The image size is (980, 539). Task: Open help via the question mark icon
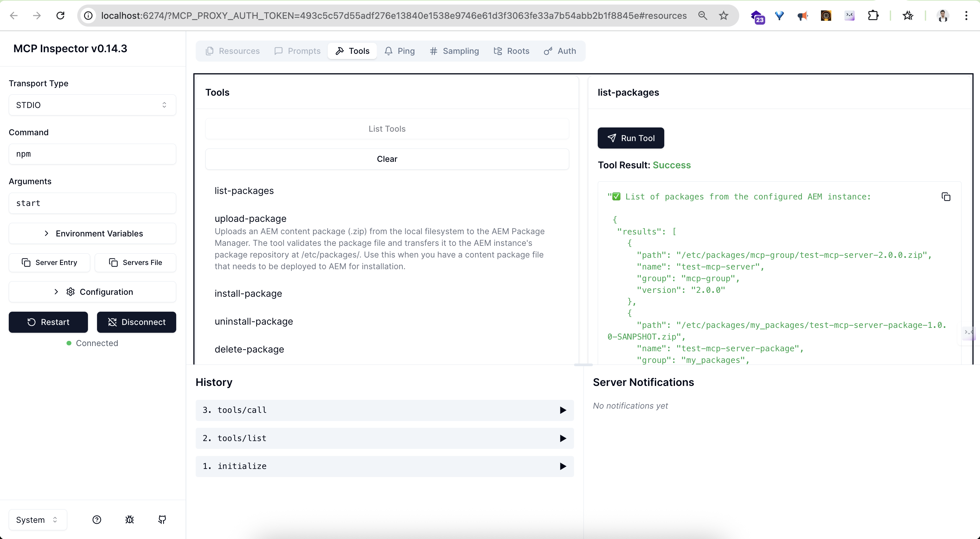pyautogui.click(x=97, y=520)
